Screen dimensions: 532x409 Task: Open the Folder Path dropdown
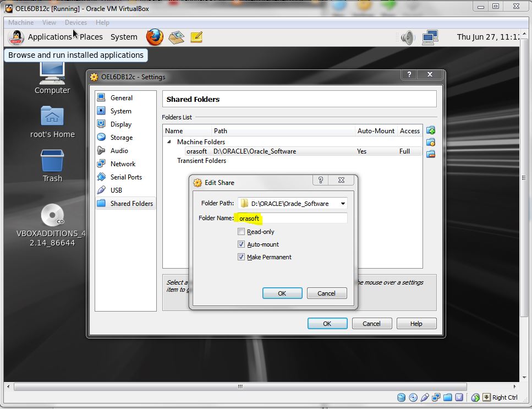point(343,204)
